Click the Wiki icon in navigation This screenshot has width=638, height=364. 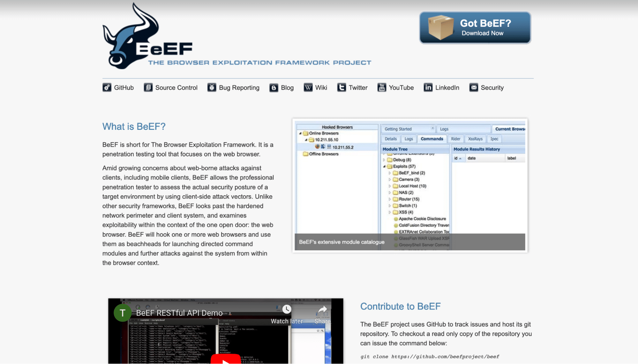click(308, 87)
